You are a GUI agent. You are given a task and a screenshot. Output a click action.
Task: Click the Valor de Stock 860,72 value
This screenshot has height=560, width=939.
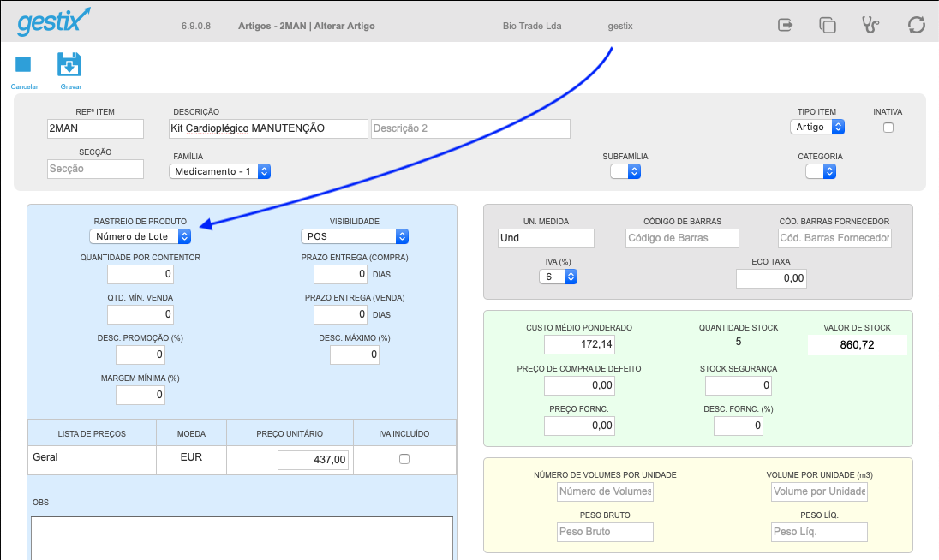857,344
